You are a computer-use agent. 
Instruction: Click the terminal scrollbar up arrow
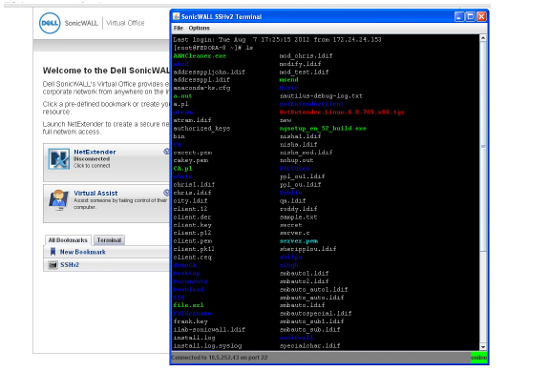[483, 38]
